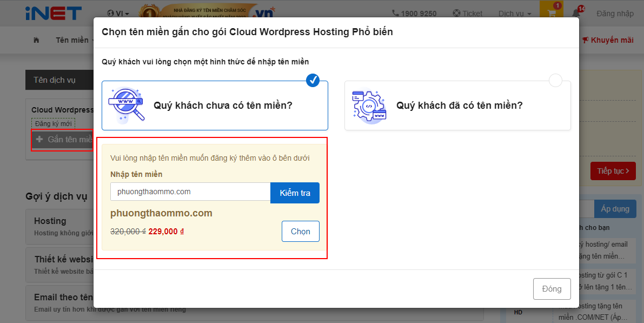Click the 1900 9250 phone icon

[395, 14]
